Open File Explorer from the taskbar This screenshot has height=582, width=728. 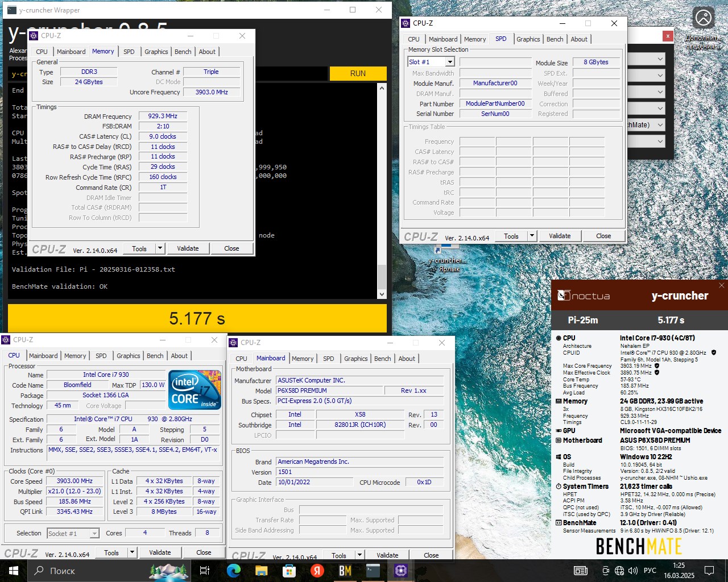click(261, 571)
